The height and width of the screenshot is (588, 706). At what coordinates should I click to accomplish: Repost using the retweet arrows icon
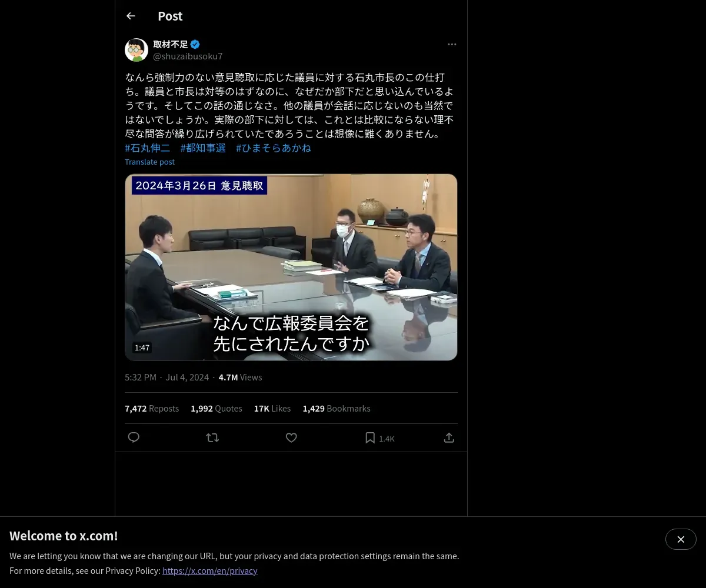click(x=212, y=437)
